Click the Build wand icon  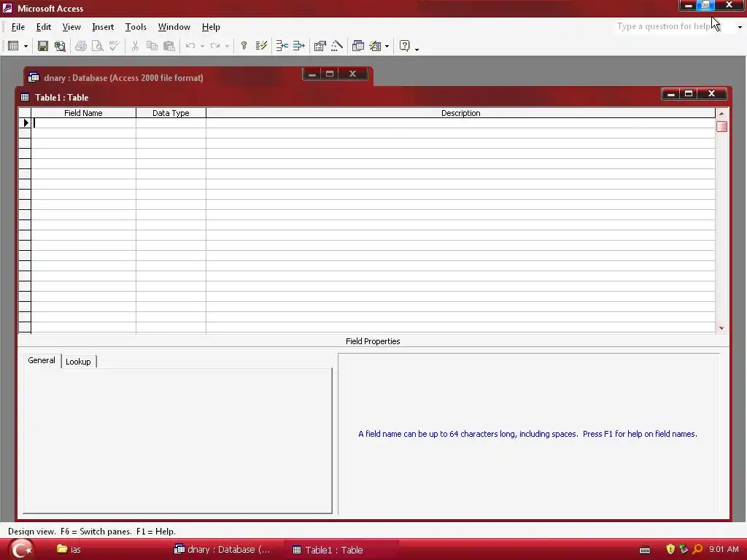click(x=337, y=46)
